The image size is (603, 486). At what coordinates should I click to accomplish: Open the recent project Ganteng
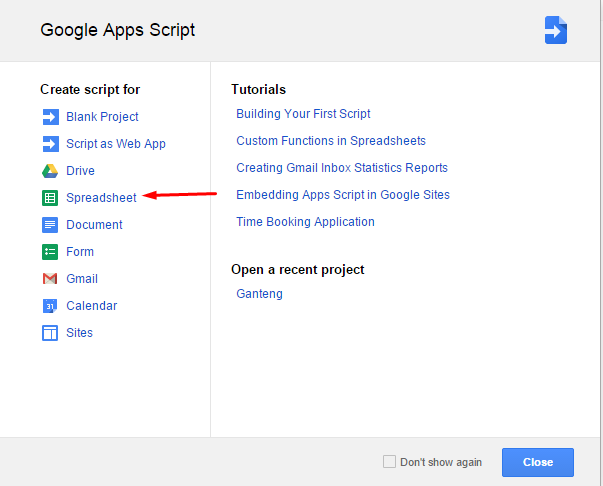tap(259, 294)
